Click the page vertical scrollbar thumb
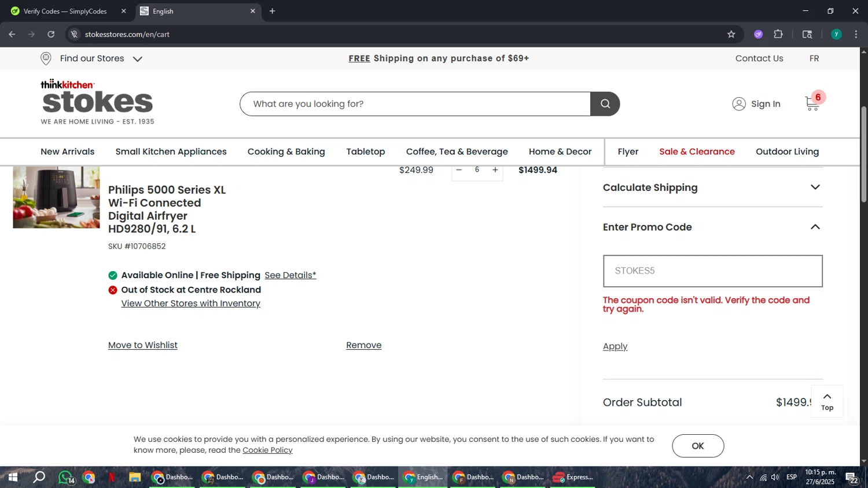Viewport: 868px width, 488px height. (863, 155)
